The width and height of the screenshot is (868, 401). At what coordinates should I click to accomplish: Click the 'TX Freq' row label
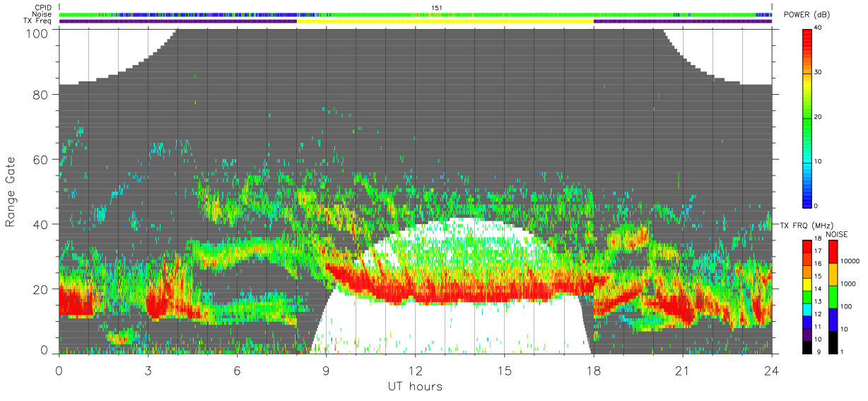coord(39,21)
